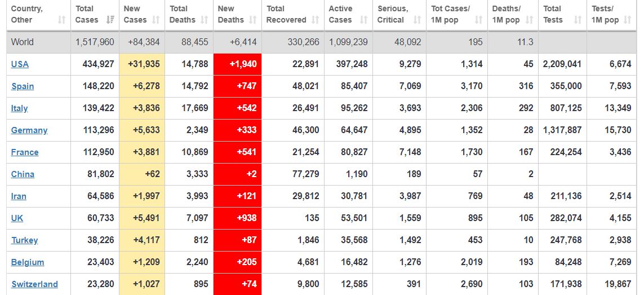Click the Switzerland country link
Screen dimensions: 644x295
coord(34,284)
